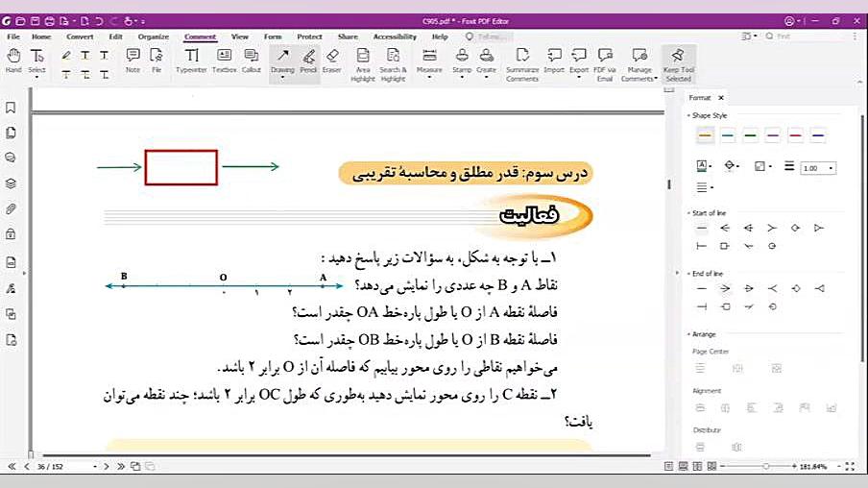
Task: Go to the first page
Action: [x=12, y=467]
